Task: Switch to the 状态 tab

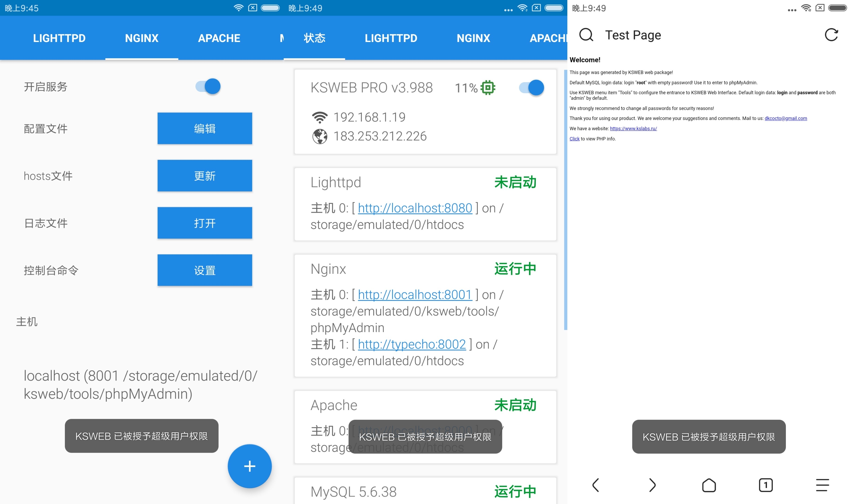Action: coord(314,38)
